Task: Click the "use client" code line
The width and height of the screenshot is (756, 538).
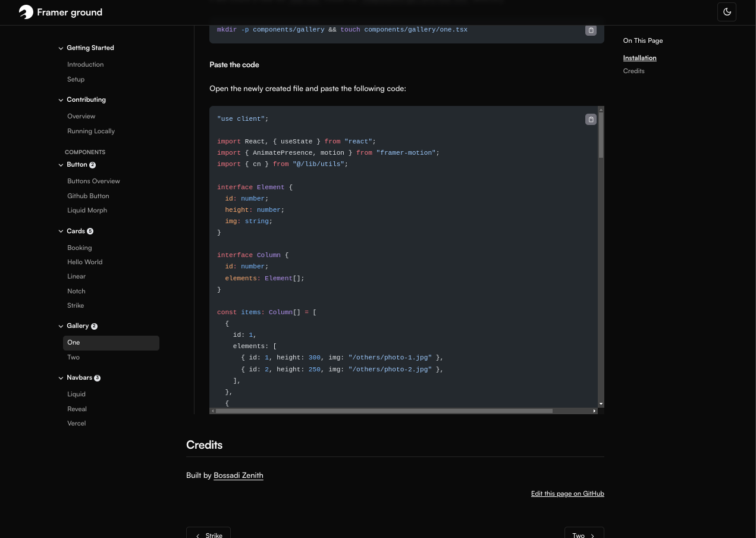Action: click(x=243, y=119)
